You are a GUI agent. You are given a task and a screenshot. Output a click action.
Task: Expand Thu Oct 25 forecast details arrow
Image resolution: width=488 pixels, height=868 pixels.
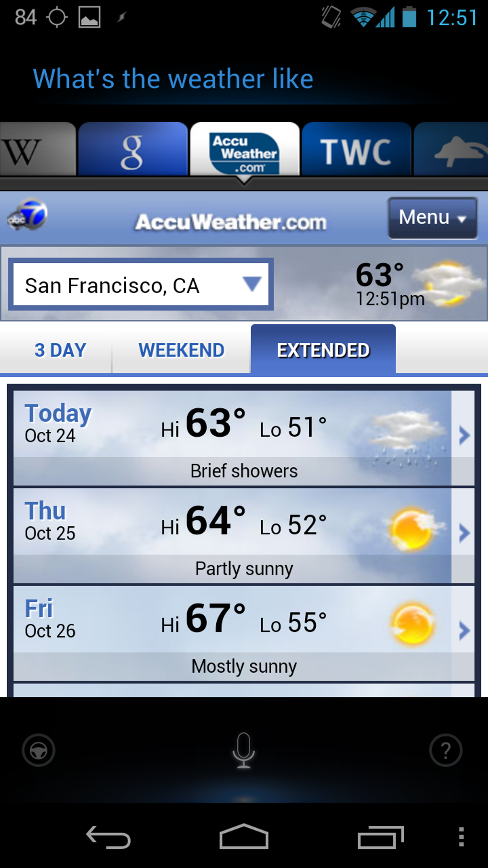pyautogui.click(x=464, y=533)
